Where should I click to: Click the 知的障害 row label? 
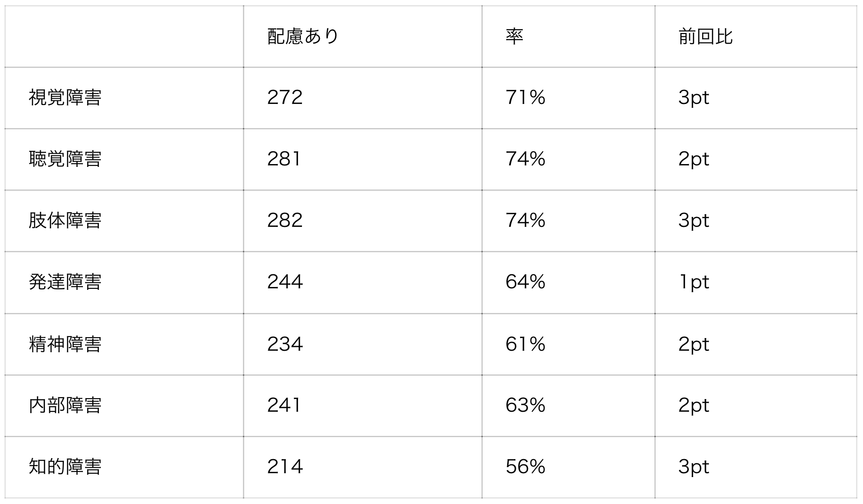pos(65,467)
